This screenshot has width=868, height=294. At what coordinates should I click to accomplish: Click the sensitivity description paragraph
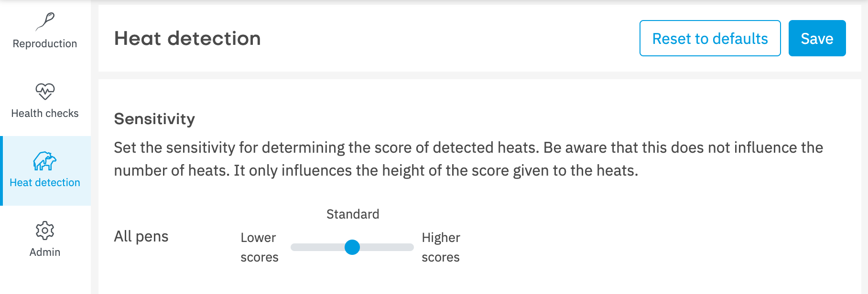[x=468, y=159]
